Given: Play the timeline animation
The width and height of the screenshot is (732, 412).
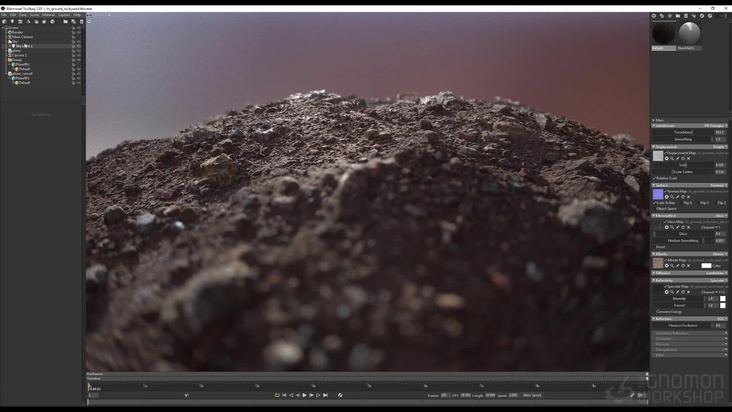Looking at the screenshot, I should click(x=305, y=395).
